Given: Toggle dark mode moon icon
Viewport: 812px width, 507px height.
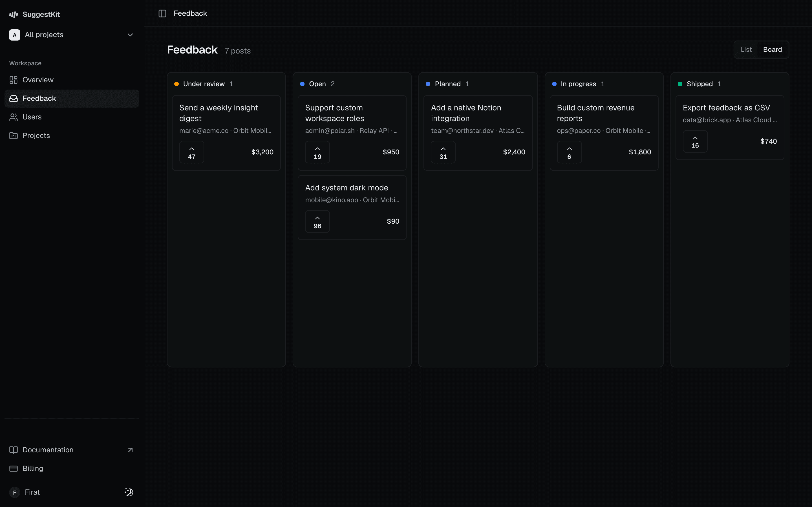Looking at the screenshot, I should click(129, 492).
